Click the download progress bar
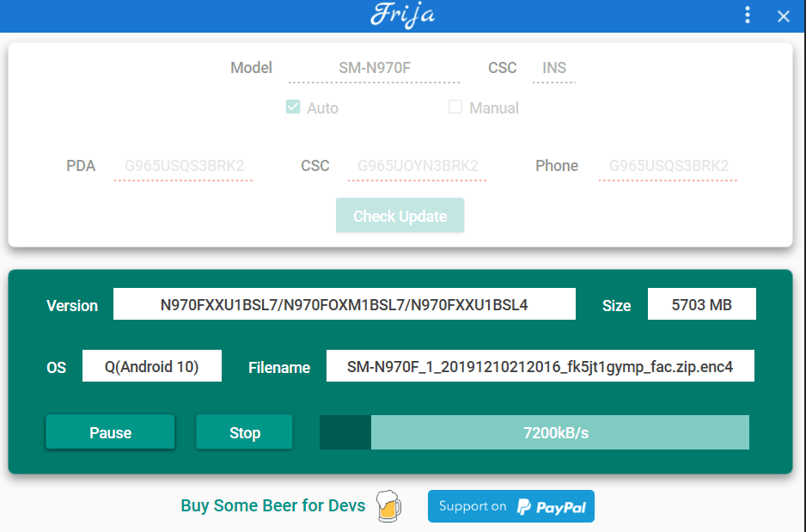The height and width of the screenshot is (532, 806). 533,431
